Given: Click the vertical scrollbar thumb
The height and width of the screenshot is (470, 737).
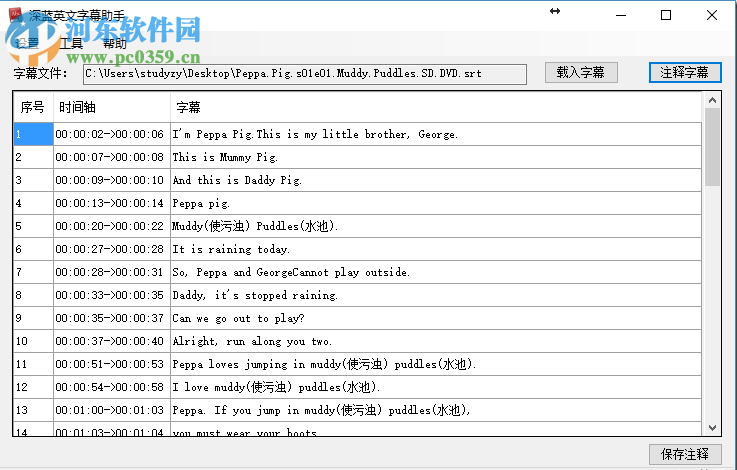Looking at the screenshot, I should coord(712,147).
